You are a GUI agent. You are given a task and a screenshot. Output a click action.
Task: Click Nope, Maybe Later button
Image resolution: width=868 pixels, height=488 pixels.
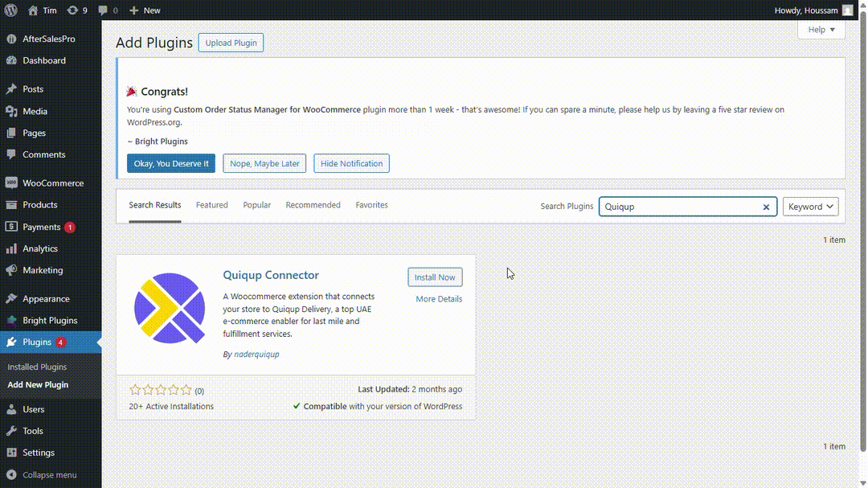point(264,163)
